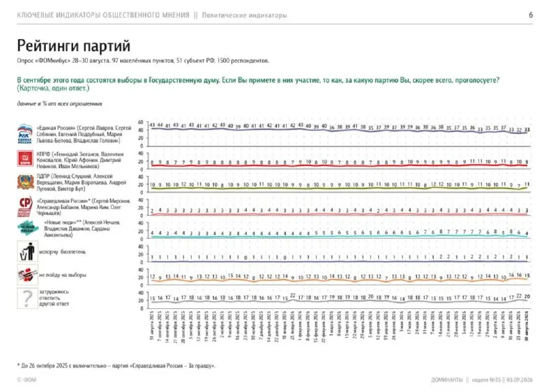
Task: Click the footnote about 26 октября 2025
Action: (x=116, y=365)
